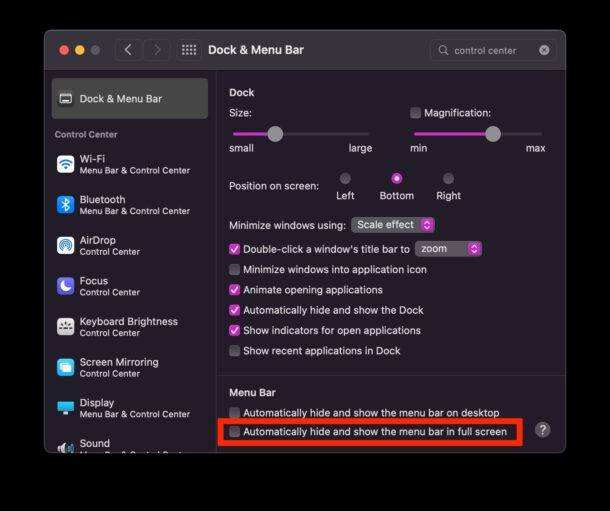Select Bottom dock position radio button
This screenshot has height=511, width=610.
tap(396, 178)
